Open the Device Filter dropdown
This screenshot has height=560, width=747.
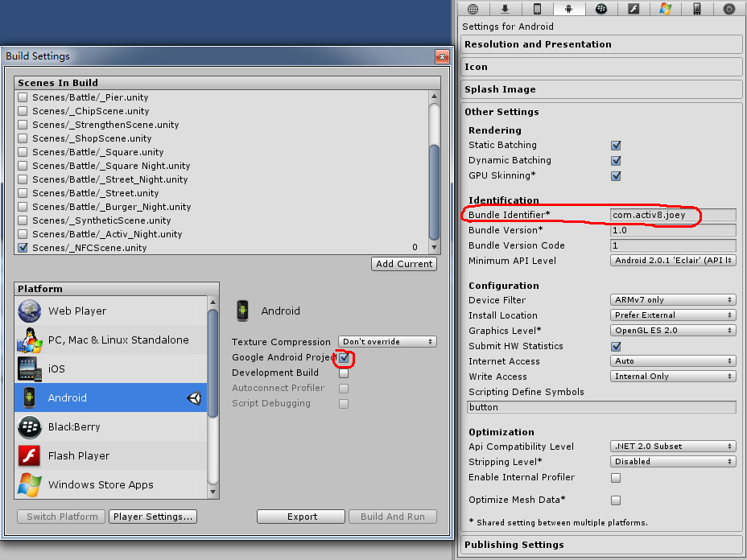[673, 300]
